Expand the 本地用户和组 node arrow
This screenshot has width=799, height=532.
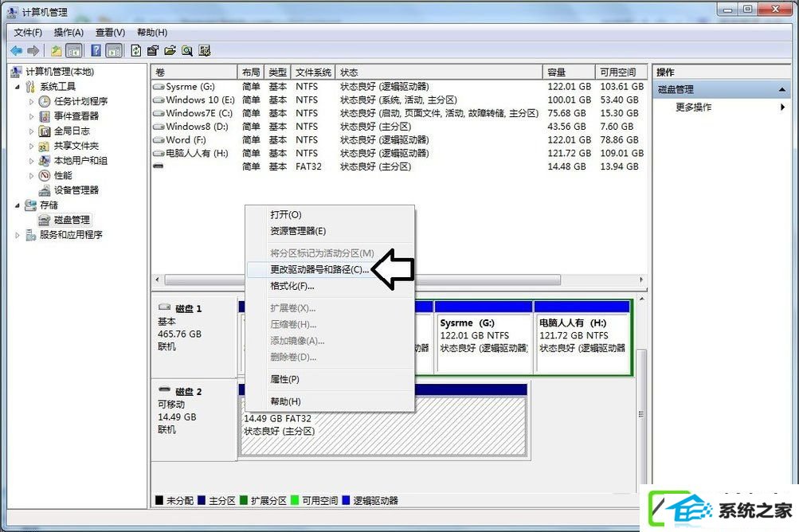[32, 161]
